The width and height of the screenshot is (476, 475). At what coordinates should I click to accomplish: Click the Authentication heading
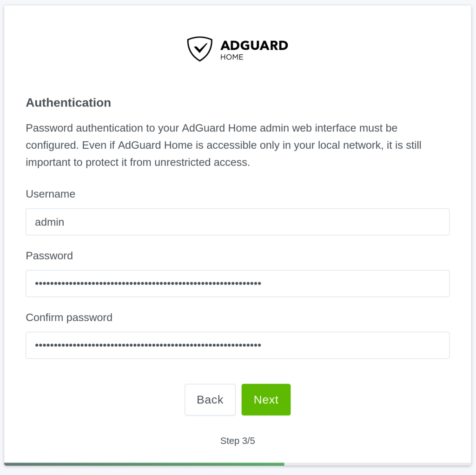[x=68, y=103]
